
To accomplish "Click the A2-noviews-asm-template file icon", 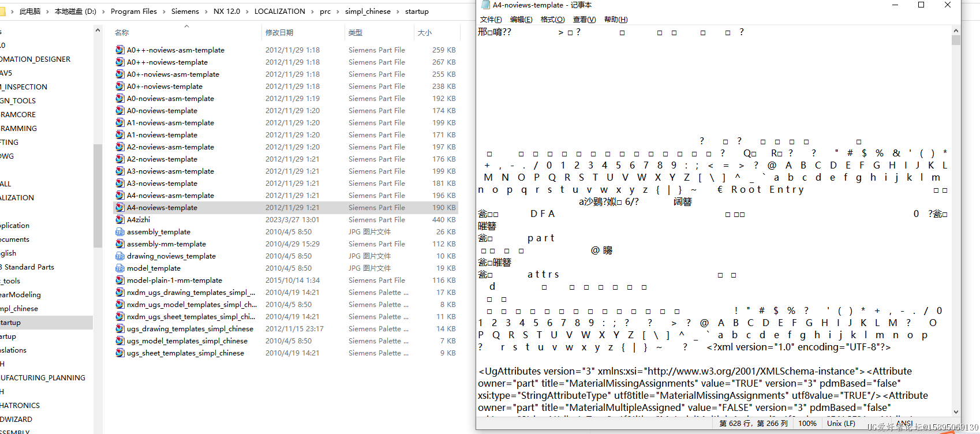I will [120, 147].
